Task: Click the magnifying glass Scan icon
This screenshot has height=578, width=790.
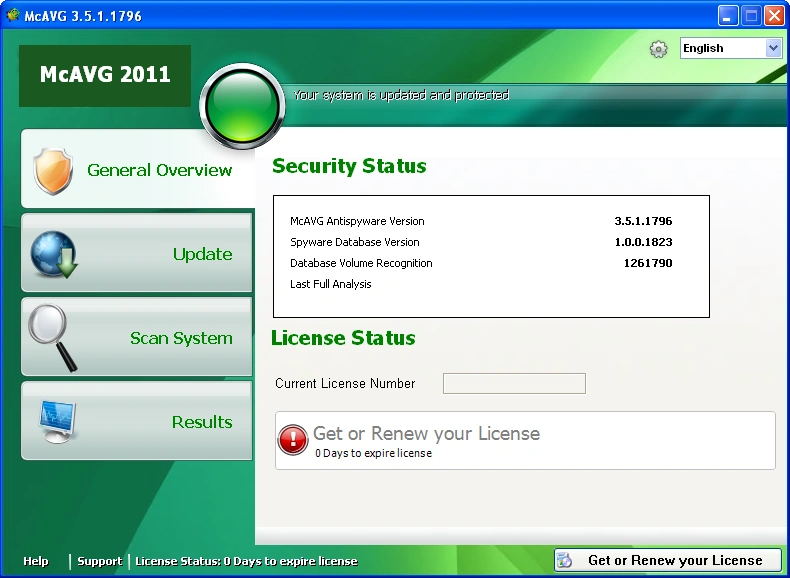Action: pyautogui.click(x=52, y=338)
